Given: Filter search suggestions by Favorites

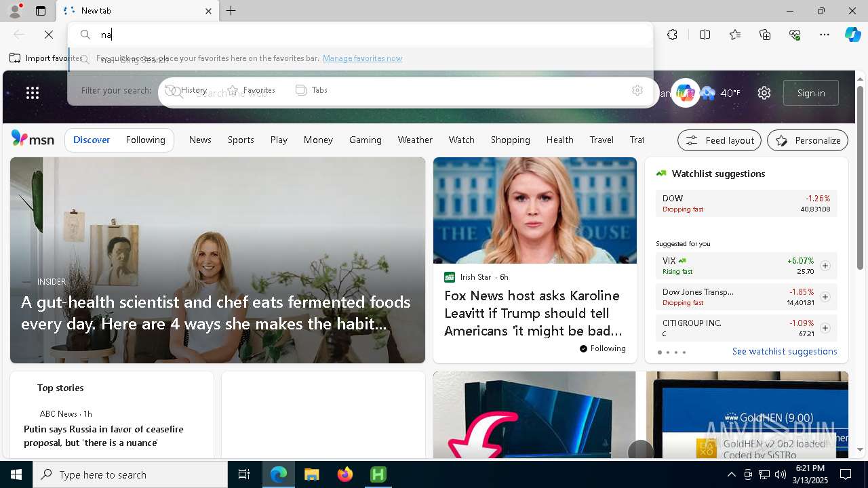Looking at the screenshot, I should [x=252, y=90].
